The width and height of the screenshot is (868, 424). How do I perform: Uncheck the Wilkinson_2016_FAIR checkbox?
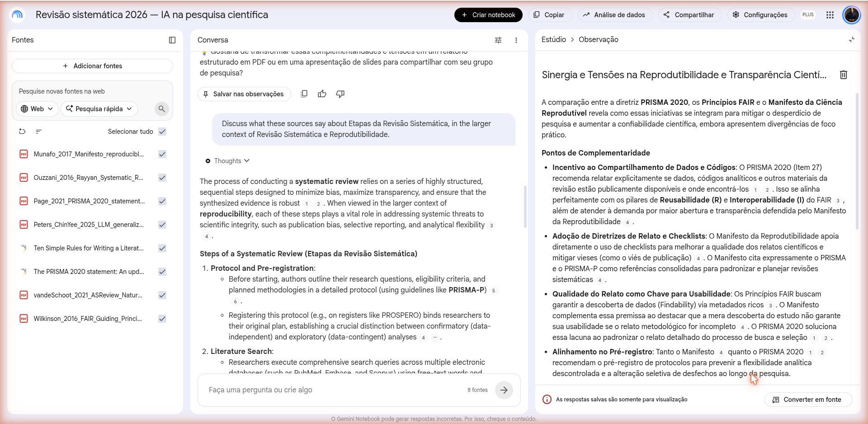point(162,319)
